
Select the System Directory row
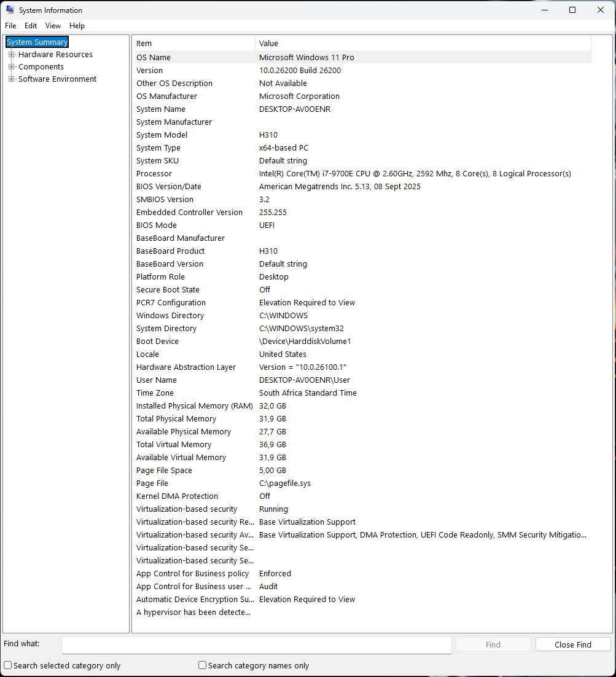[x=362, y=329]
